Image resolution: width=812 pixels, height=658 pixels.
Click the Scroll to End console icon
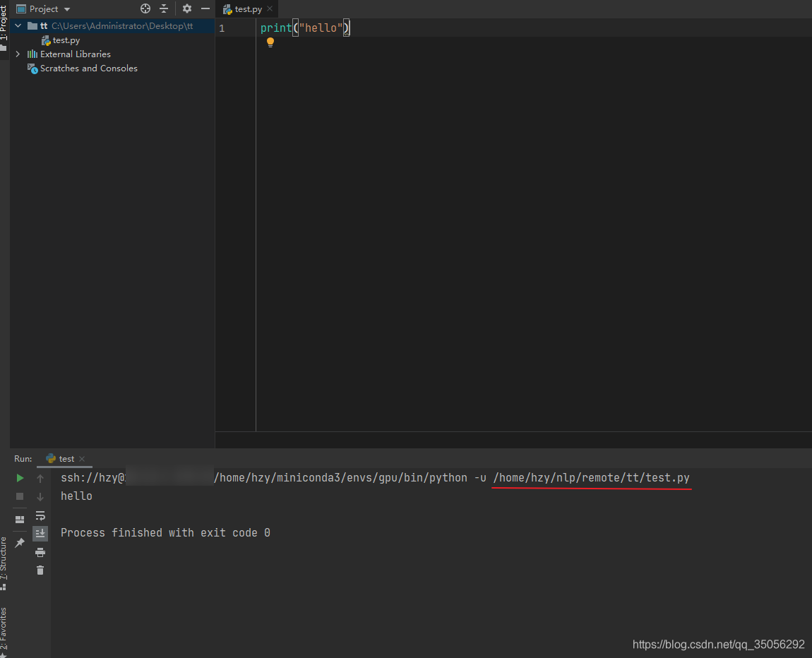point(40,534)
